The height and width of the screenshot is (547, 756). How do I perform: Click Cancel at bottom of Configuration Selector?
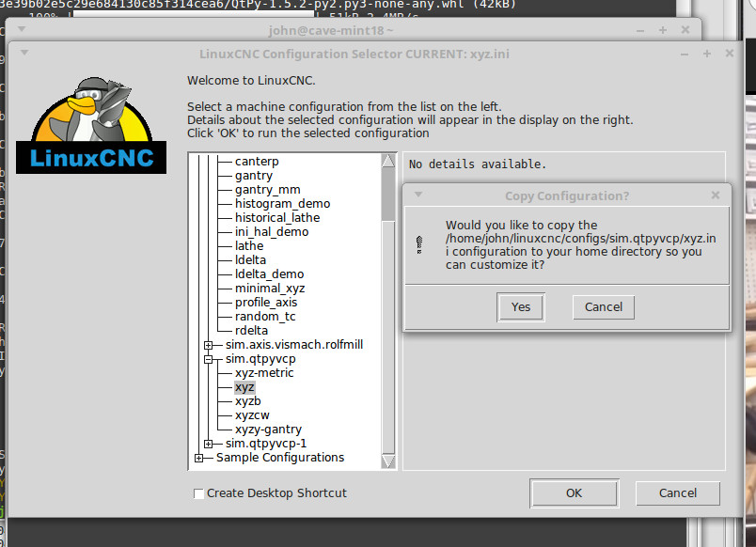[677, 493]
